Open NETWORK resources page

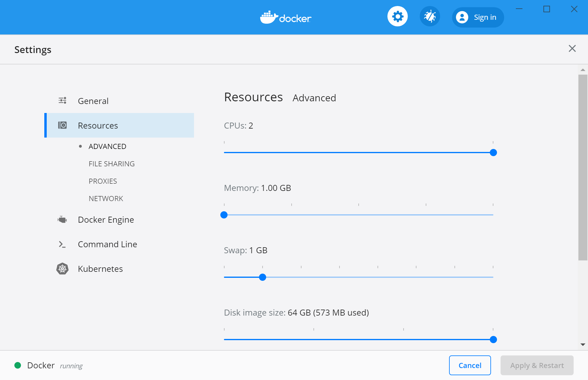pos(106,199)
